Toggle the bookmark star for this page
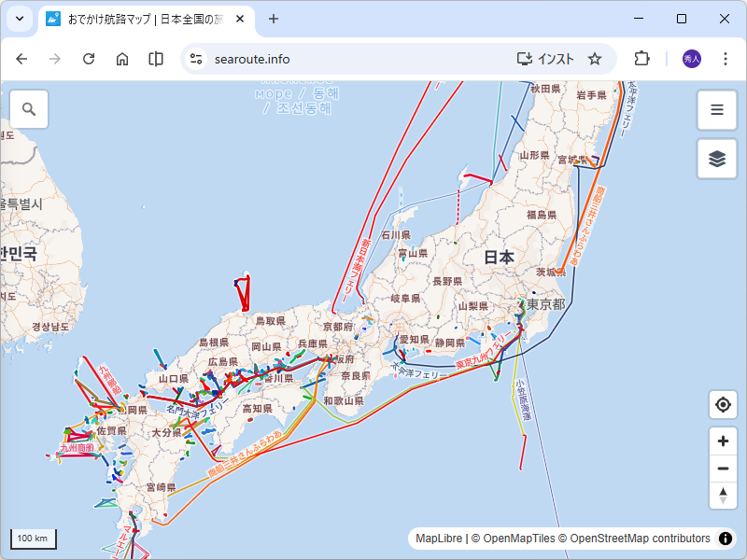747x560 pixels. pyautogui.click(x=595, y=58)
